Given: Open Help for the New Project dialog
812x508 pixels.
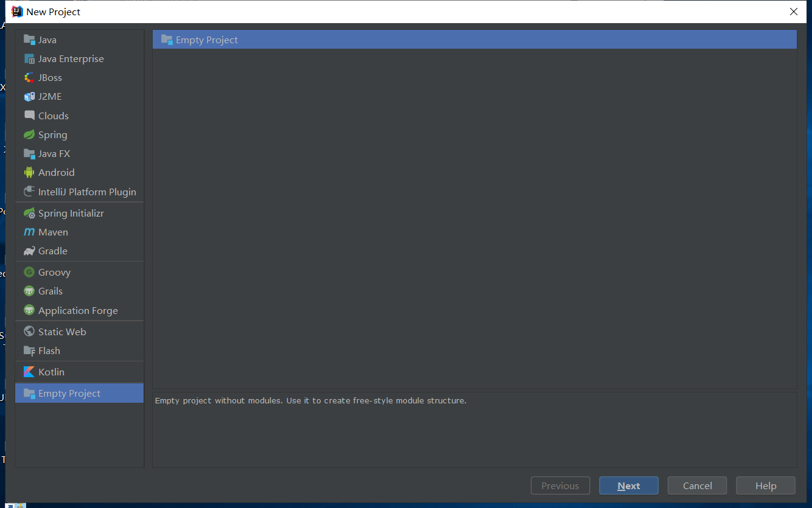Looking at the screenshot, I should click(x=765, y=485).
